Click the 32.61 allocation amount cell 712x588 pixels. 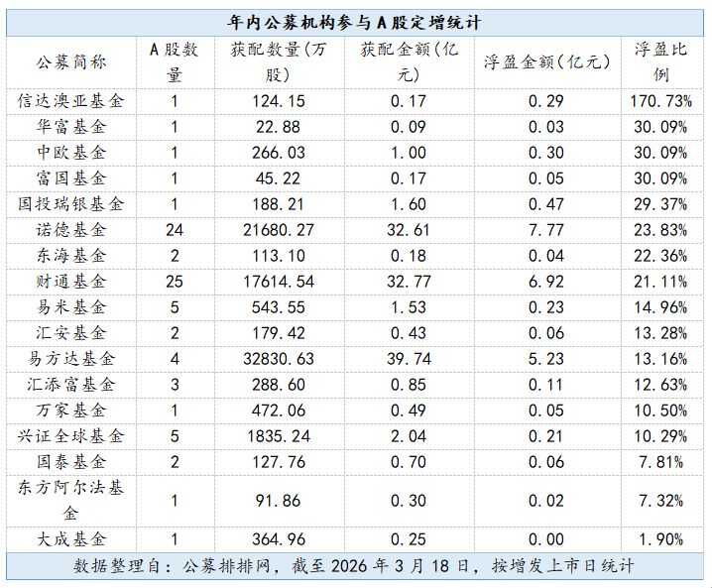click(409, 230)
